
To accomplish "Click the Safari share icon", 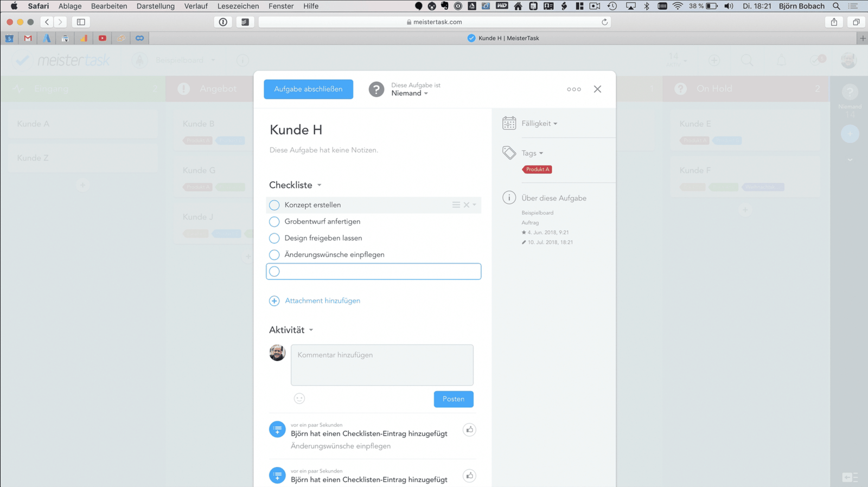I will tap(834, 22).
